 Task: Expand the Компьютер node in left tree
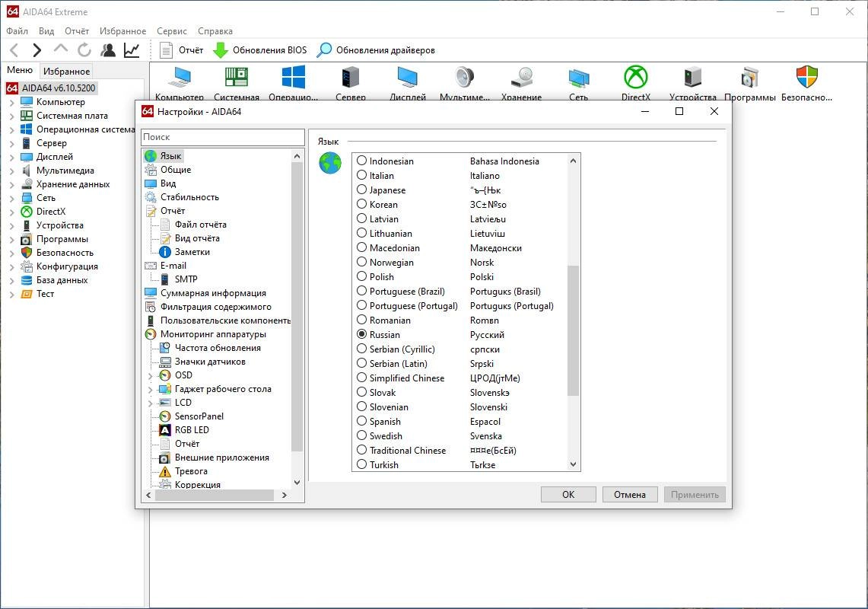pos(11,103)
